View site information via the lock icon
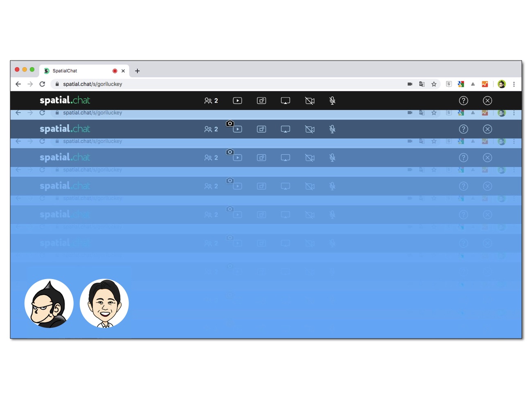Screen dimensions: 532x399 (57, 84)
